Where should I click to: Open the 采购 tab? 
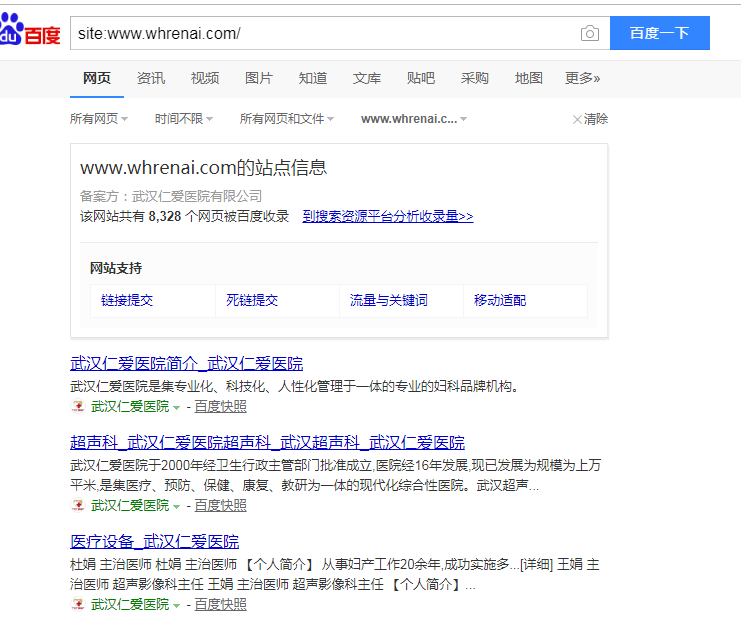474,78
